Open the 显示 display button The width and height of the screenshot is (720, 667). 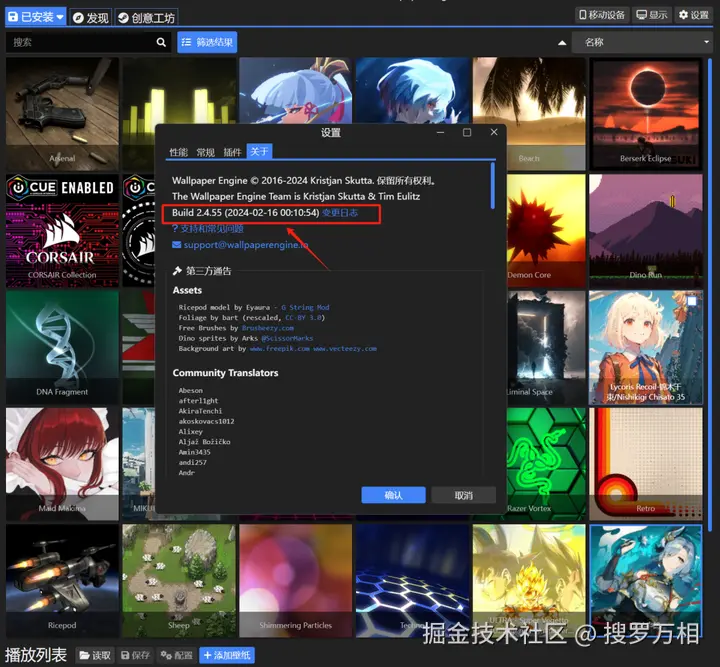[x=652, y=15]
